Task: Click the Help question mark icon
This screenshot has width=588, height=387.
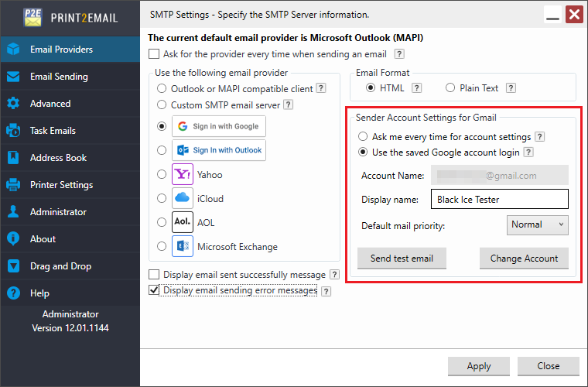Action: pyautogui.click(x=13, y=293)
